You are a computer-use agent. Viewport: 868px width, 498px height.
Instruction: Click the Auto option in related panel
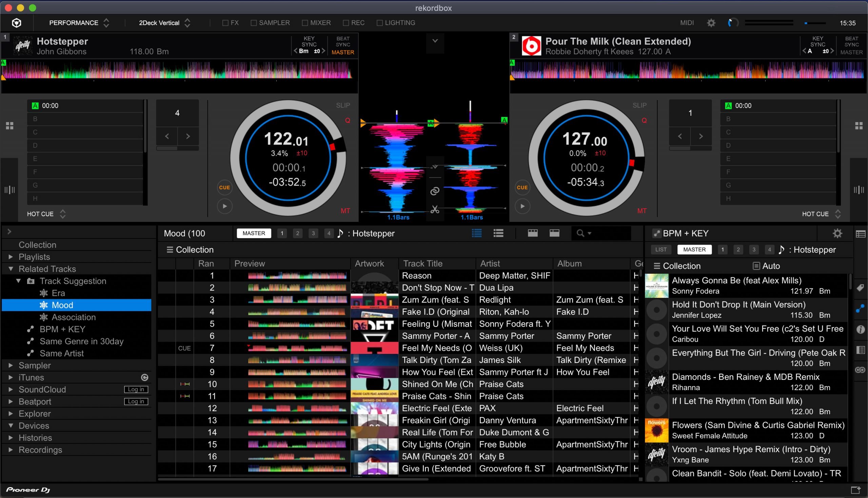766,266
